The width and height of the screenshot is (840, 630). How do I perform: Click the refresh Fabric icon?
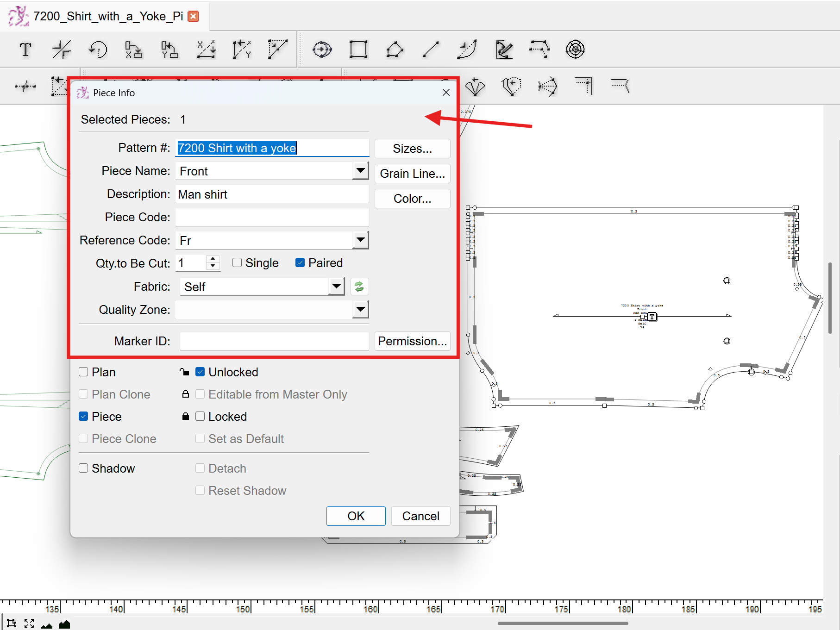click(x=359, y=287)
